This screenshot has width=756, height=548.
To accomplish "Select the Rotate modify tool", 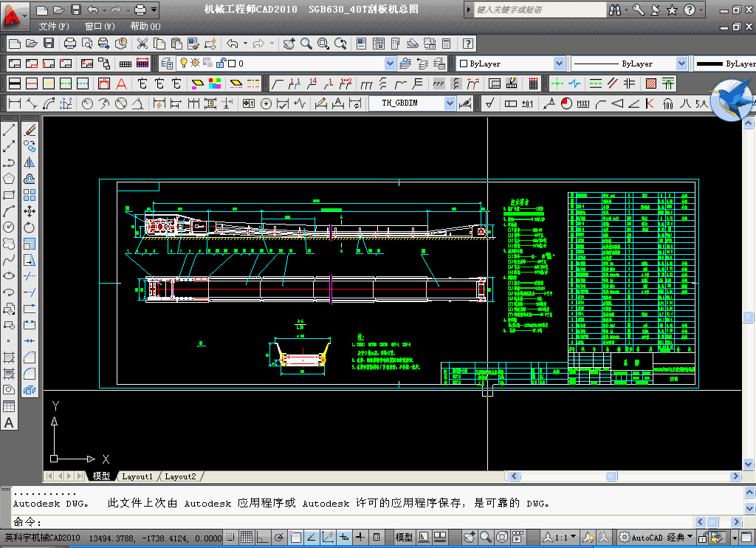I will click(x=30, y=227).
